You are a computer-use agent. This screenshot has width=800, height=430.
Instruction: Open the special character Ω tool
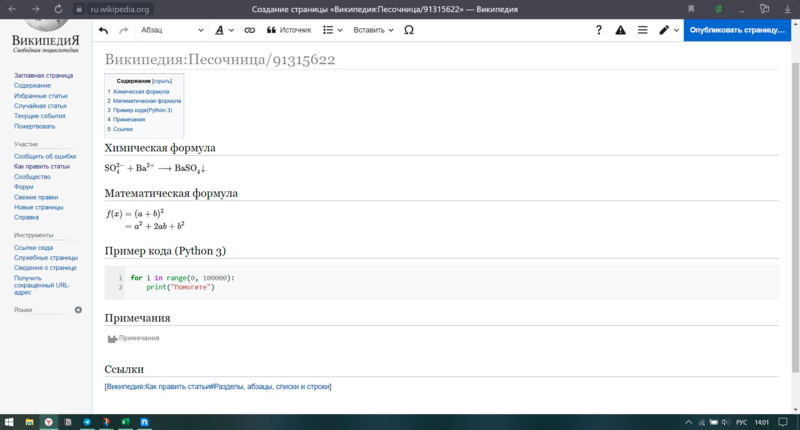tap(409, 30)
